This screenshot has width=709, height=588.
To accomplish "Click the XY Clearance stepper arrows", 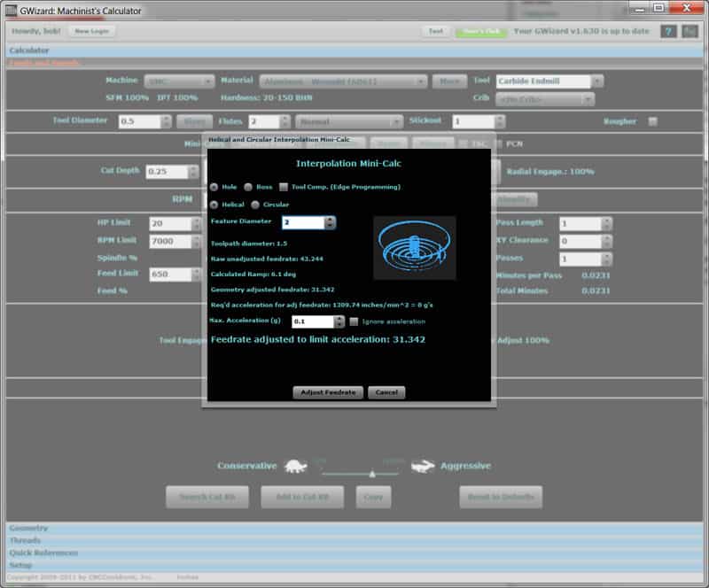I will pos(607,241).
